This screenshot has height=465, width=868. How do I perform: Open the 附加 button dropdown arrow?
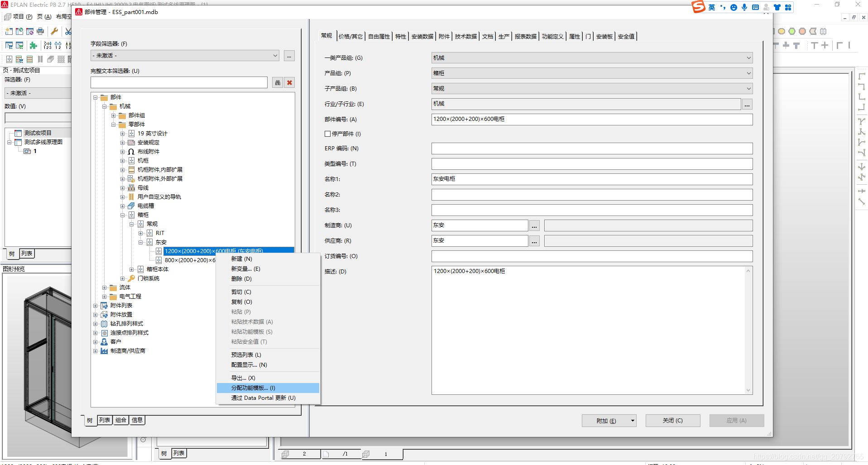click(633, 421)
